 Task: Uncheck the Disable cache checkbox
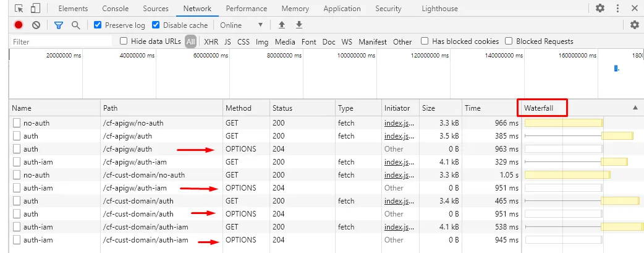tap(156, 25)
